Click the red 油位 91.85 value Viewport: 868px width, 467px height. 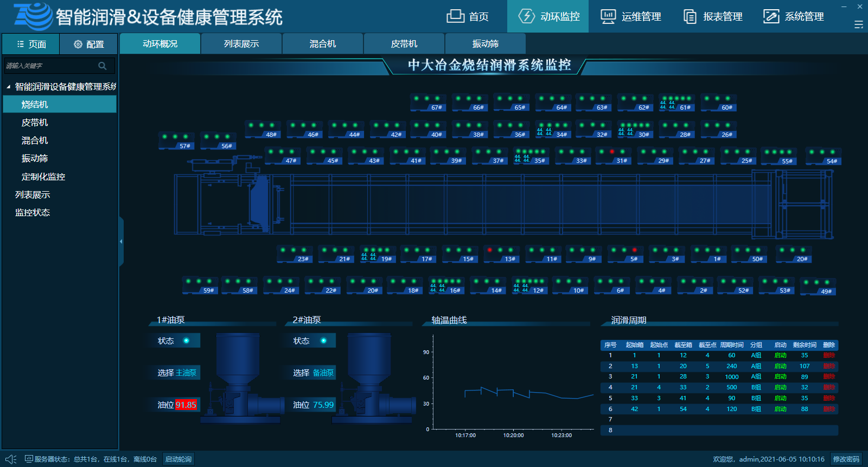[x=186, y=405]
